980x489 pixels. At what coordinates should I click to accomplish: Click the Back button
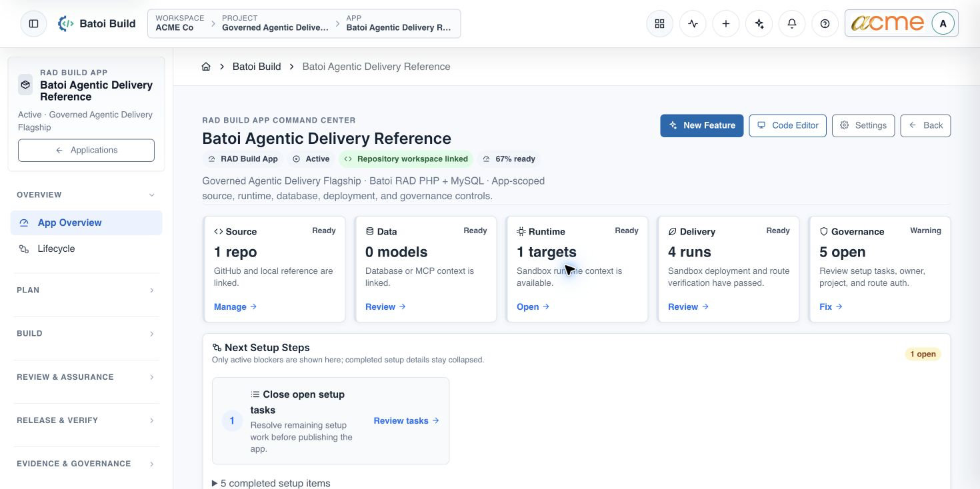[x=926, y=125]
